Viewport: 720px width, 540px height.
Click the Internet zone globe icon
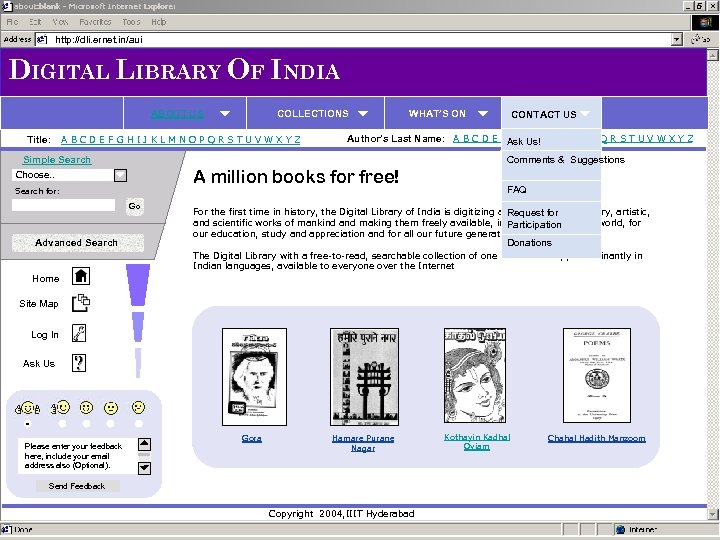(x=620, y=529)
